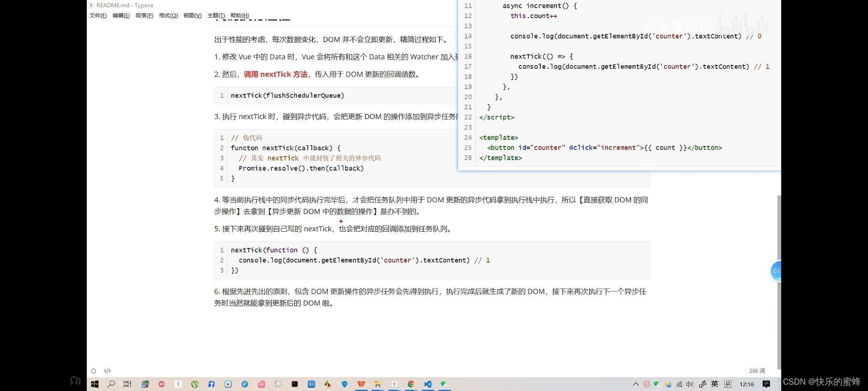Open File Explorer from the taskbar
868x391 pixels.
coord(377,384)
